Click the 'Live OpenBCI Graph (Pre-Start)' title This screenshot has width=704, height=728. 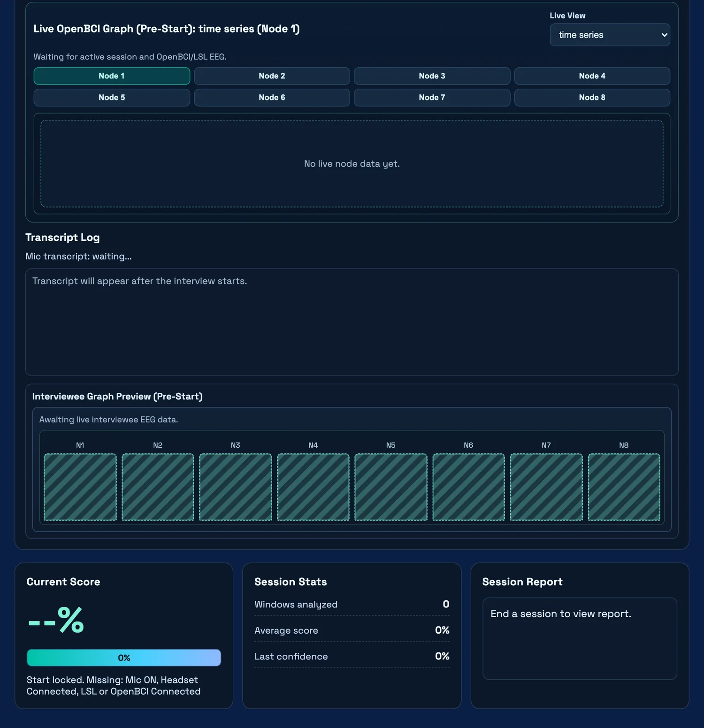pyautogui.click(x=167, y=29)
